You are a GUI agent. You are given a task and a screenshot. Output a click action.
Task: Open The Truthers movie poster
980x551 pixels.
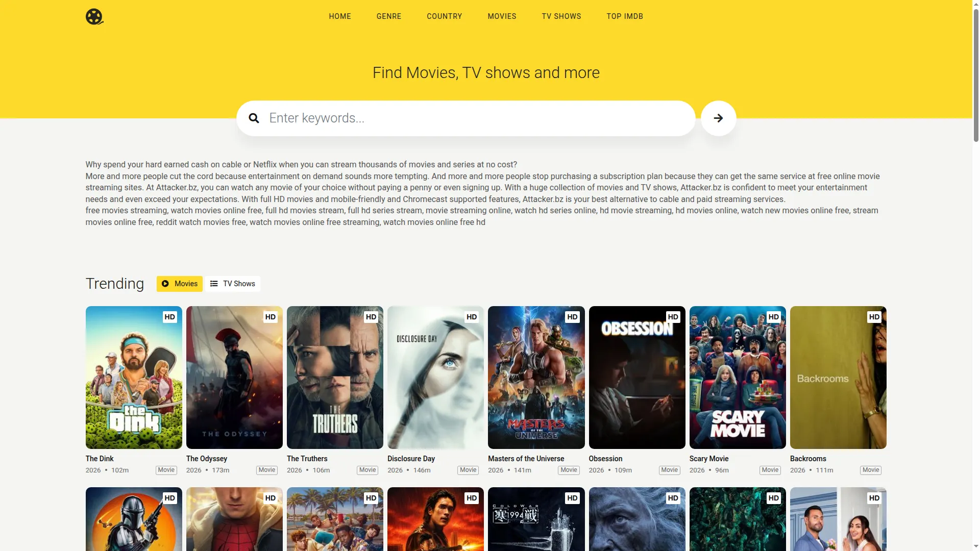(335, 378)
